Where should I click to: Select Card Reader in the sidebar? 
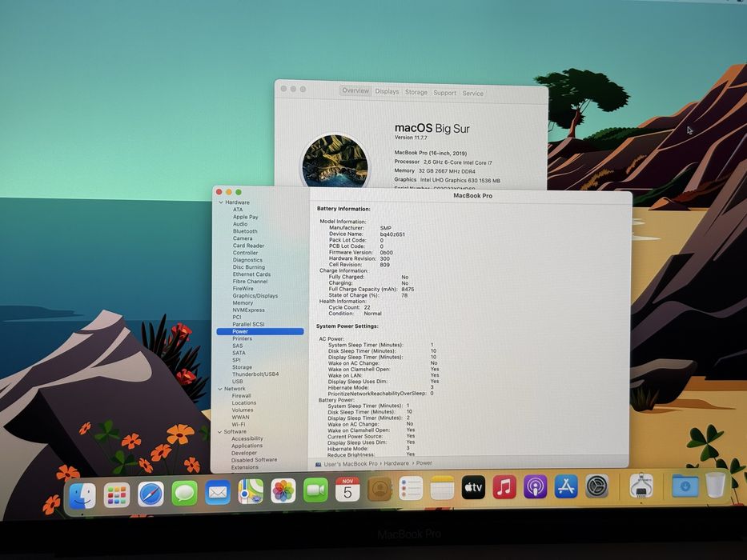click(x=248, y=246)
